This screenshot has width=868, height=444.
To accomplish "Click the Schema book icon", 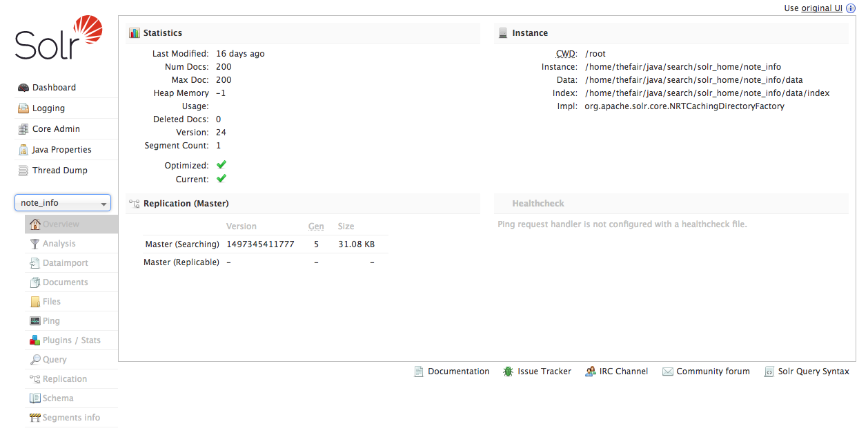I will [34, 398].
